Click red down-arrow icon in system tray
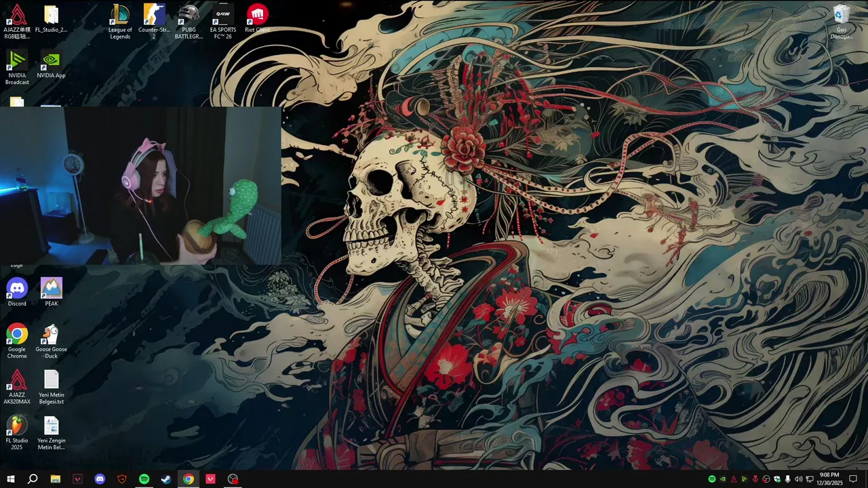This screenshot has height=488, width=868. 755,479
